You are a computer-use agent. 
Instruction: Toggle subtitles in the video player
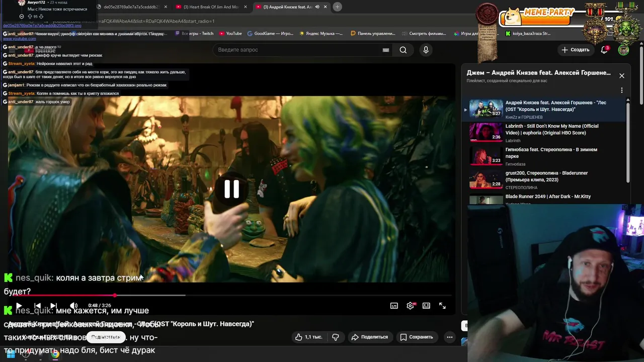[394, 306]
